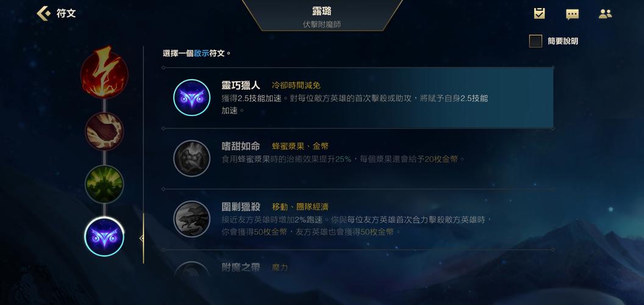644x305 pixels.
Task: Open the friends list icon
Action: [x=605, y=13]
